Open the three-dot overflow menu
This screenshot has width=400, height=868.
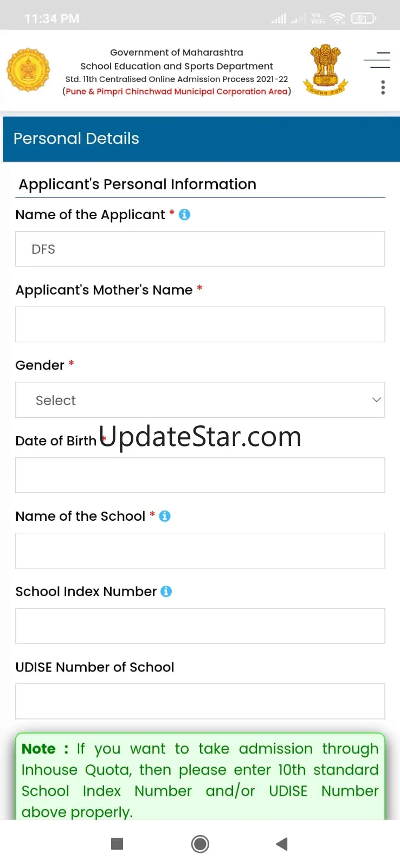(383, 87)
